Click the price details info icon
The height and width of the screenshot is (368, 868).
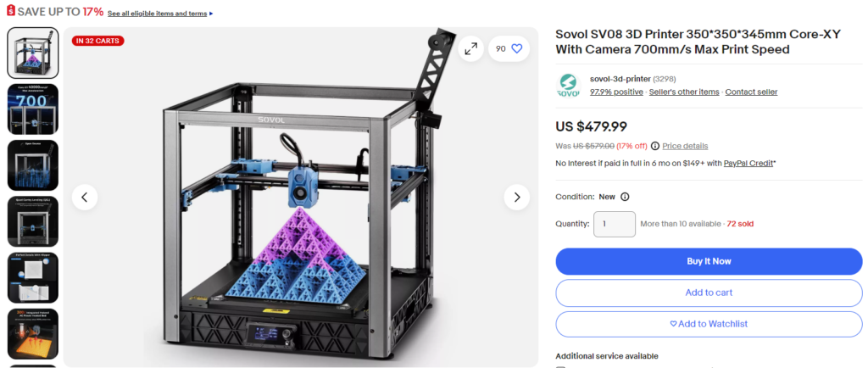click(655, 146)
